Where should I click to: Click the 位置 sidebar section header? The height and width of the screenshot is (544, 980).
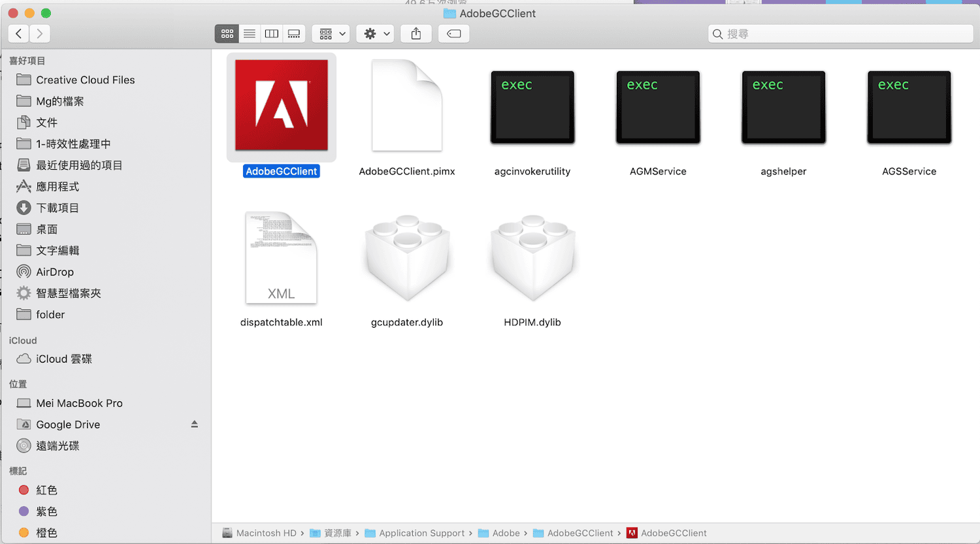pyautogui.click(x=18, y=384)
